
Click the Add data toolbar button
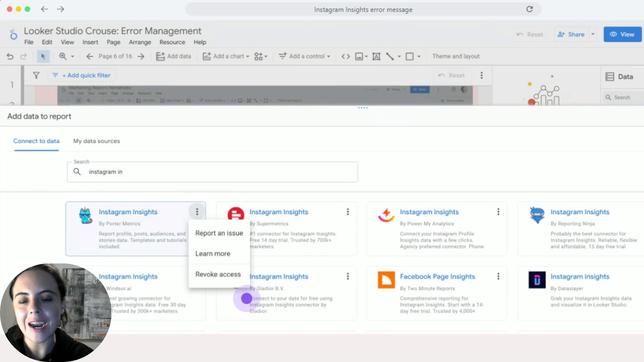coord(173,56)
